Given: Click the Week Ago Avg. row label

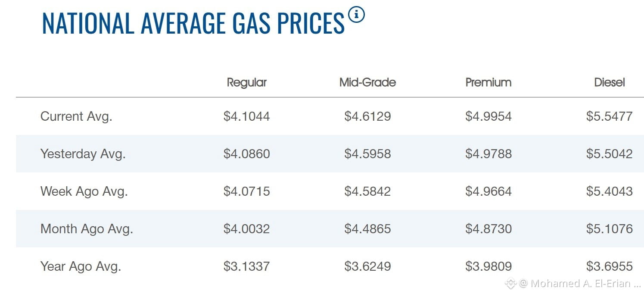Looking at the screenshot, I should tap(84, 191).
